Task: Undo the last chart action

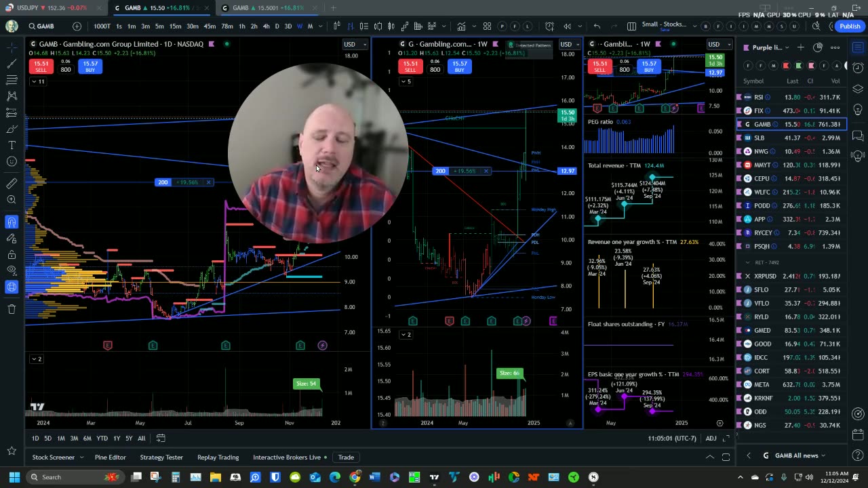Action: (x=597, y=26)
